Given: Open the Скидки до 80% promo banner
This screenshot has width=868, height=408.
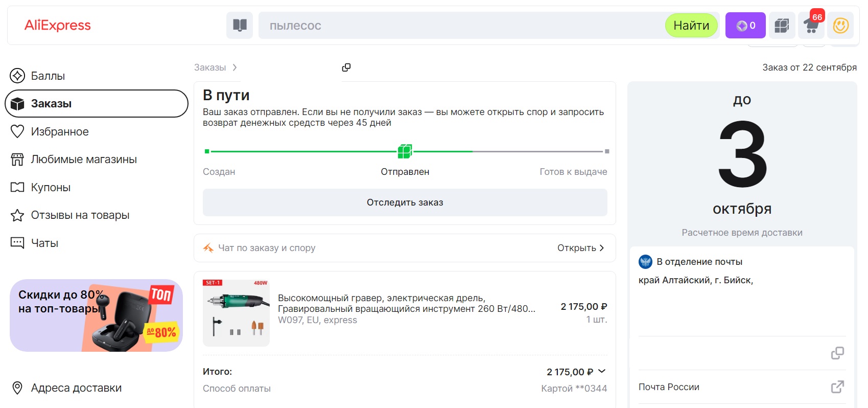Looking at the screenshot, I should (96, 315).
